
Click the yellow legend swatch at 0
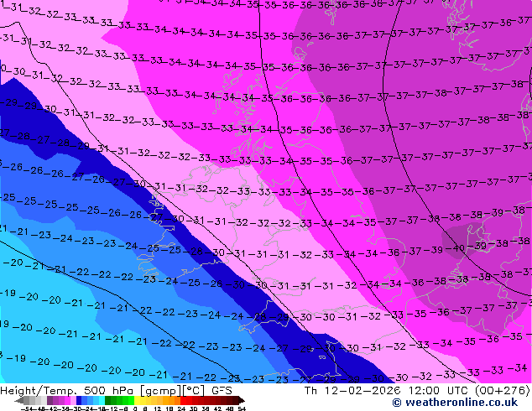[x=137, y=400]
